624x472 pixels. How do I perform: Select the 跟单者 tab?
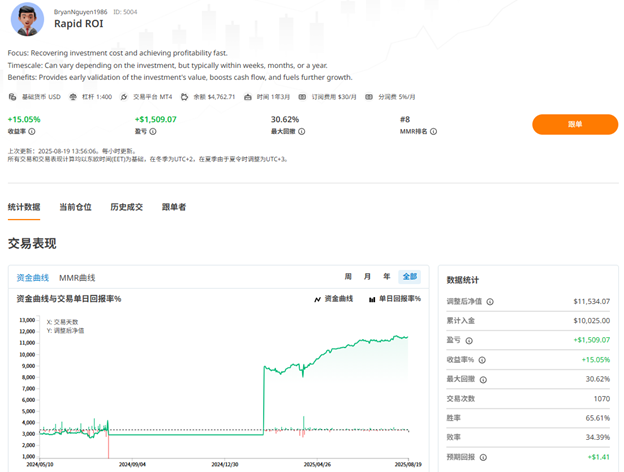pos(174,207)
